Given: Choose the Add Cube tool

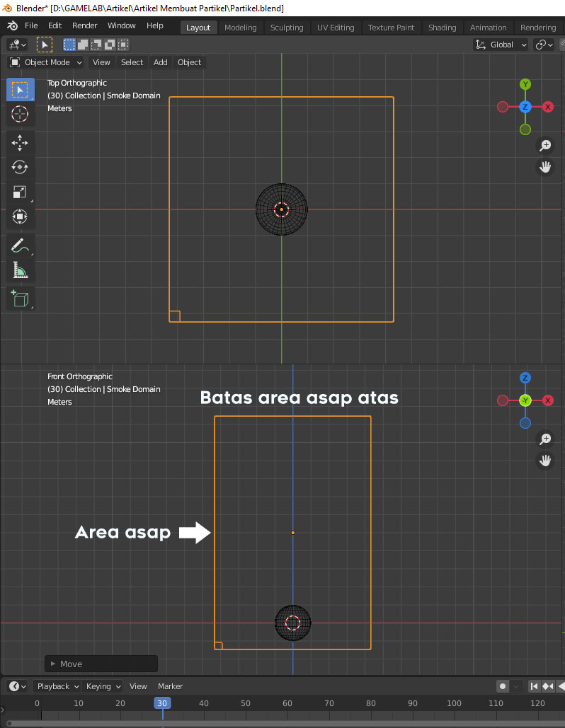Looking at the screenshot, I should point(20,299).
